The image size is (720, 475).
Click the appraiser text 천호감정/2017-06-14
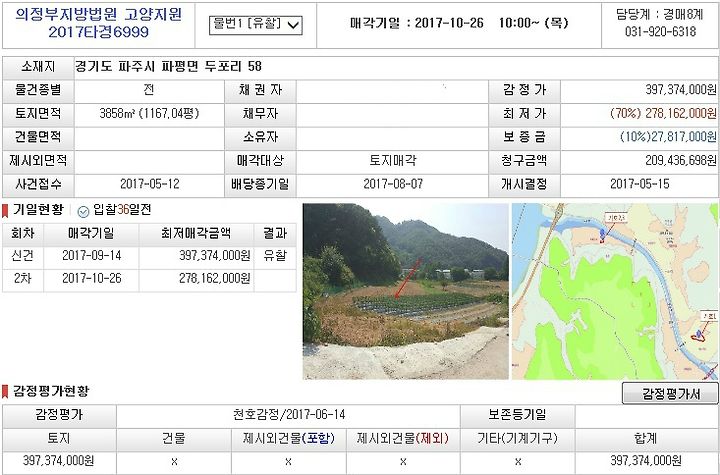[288, 415]
